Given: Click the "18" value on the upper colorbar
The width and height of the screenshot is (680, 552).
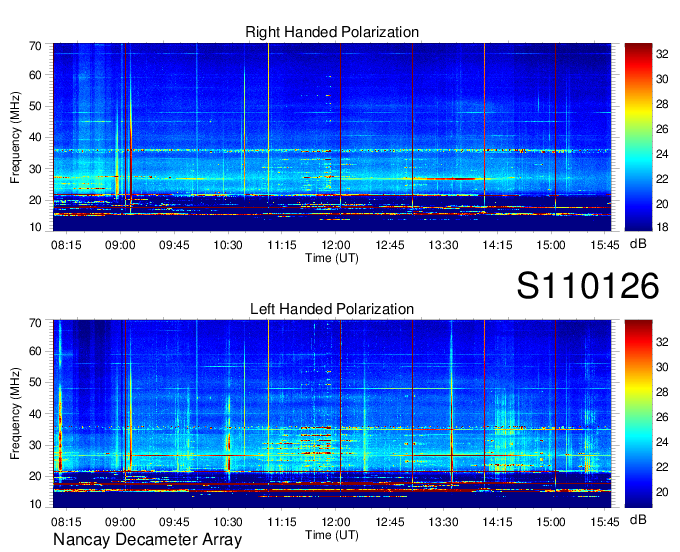Looking at the screenshot, I should pyautogui.click(x=662, y=227).
